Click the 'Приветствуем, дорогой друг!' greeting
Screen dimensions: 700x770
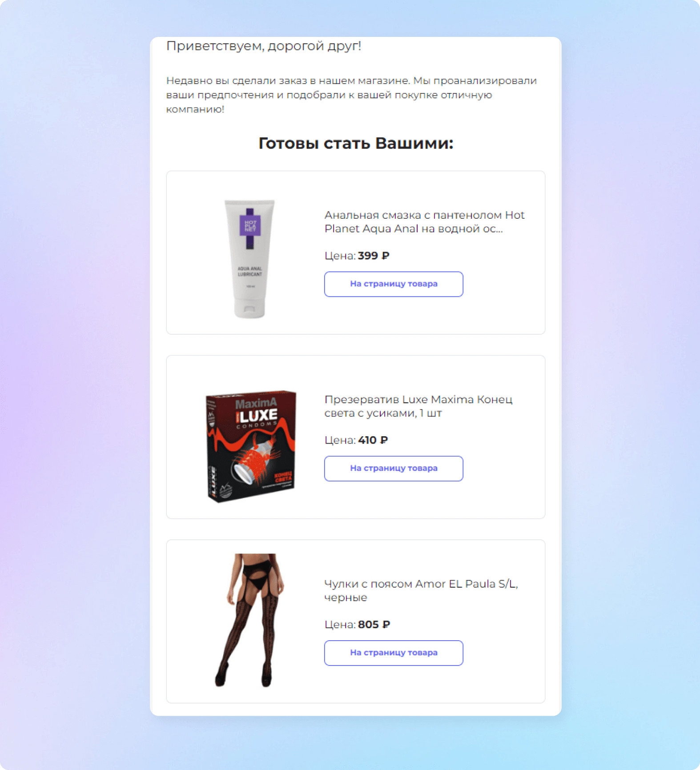pos(263,46)
